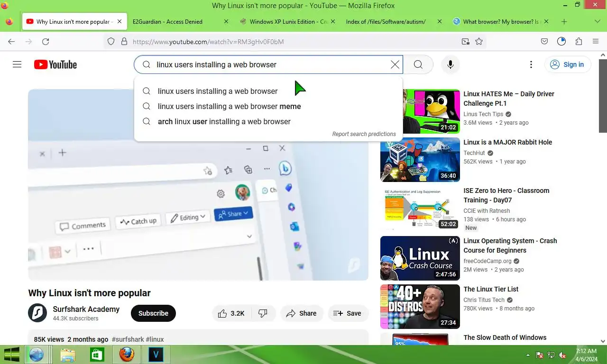Open Firefox extensions puzzle icon
The image size is (607, 364).
coord(579,42)
